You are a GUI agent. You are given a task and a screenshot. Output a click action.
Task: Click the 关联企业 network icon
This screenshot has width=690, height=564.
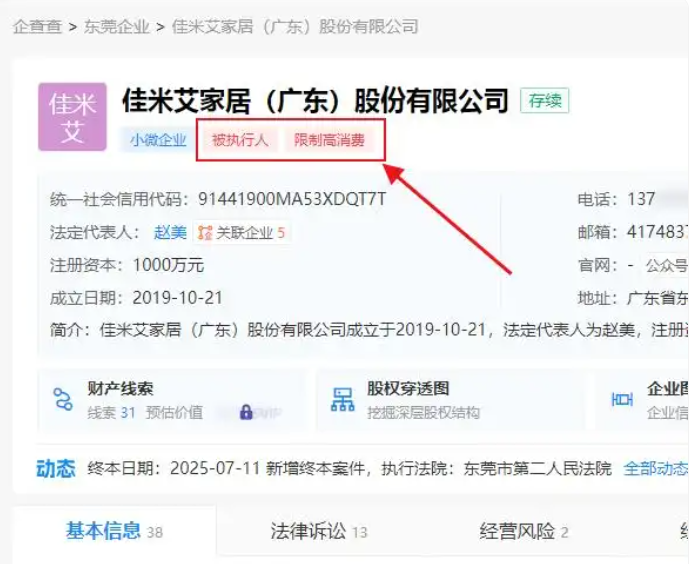point(205,233)
